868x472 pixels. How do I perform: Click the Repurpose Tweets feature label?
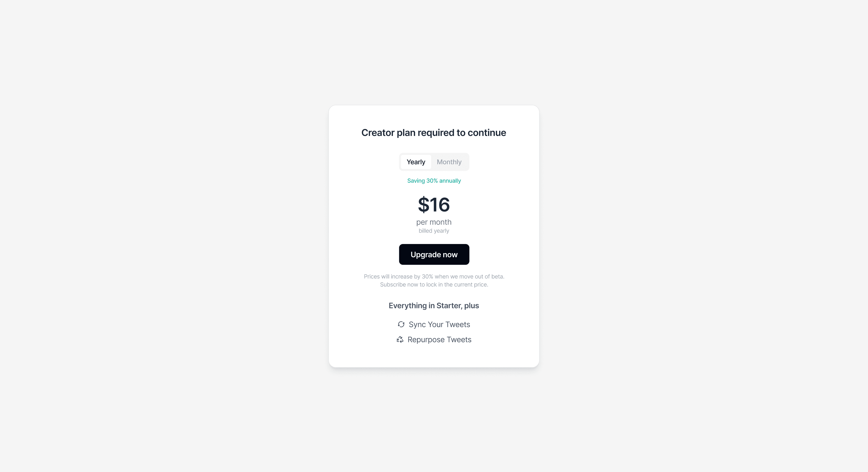439,339
